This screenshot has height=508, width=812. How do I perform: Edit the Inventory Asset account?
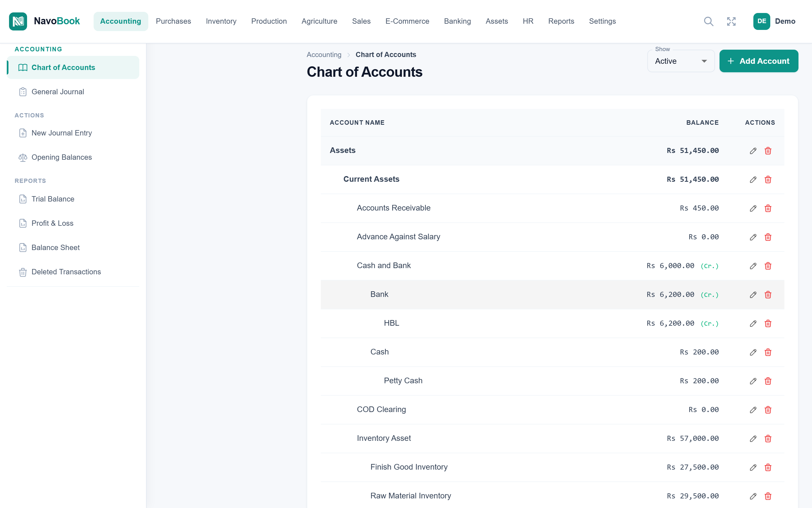(753, 439)
